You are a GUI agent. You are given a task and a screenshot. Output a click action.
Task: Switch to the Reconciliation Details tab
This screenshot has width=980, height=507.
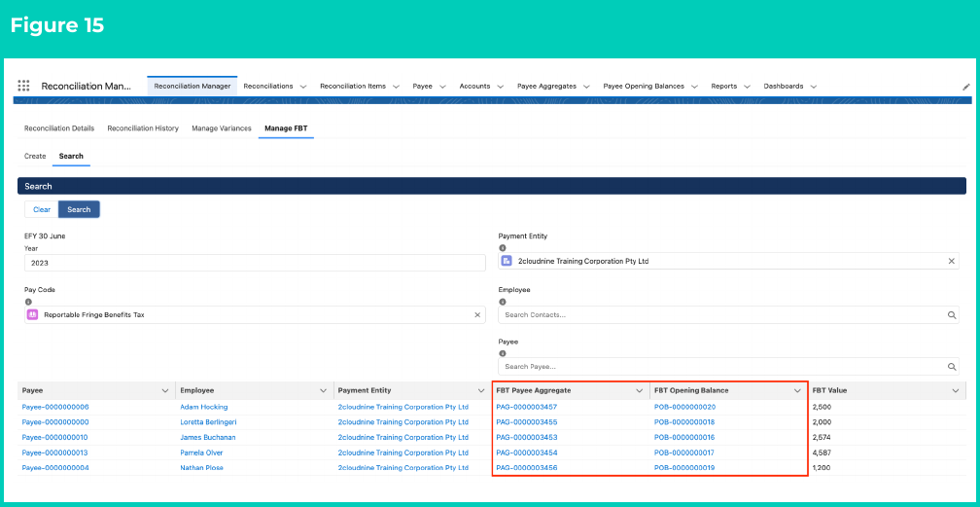tap(59, 128)
